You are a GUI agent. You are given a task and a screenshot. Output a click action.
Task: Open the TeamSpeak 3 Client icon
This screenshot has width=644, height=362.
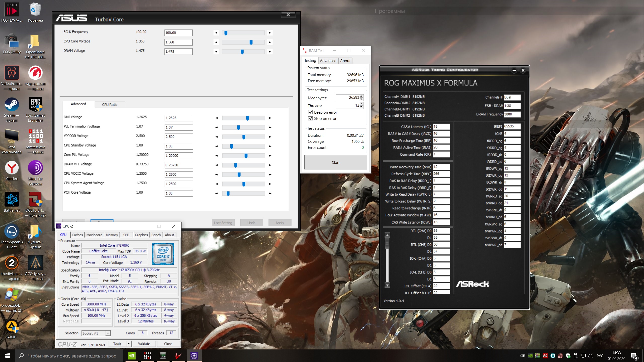(x=12, y=232)
